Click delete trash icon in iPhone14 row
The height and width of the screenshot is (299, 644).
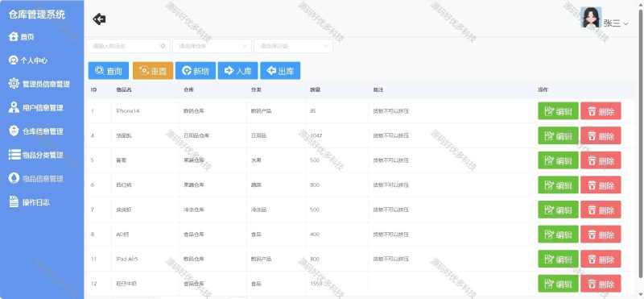pyautogui.click(x=592, y=111)
